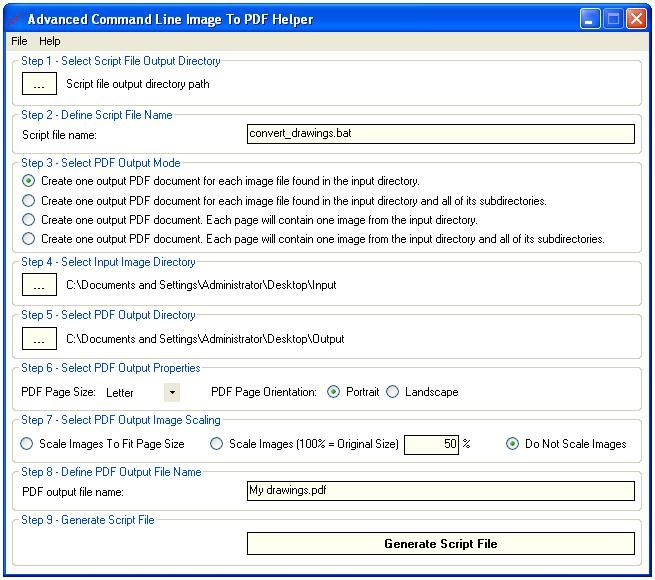Click the output path ending in Desktop\Output

205,339
